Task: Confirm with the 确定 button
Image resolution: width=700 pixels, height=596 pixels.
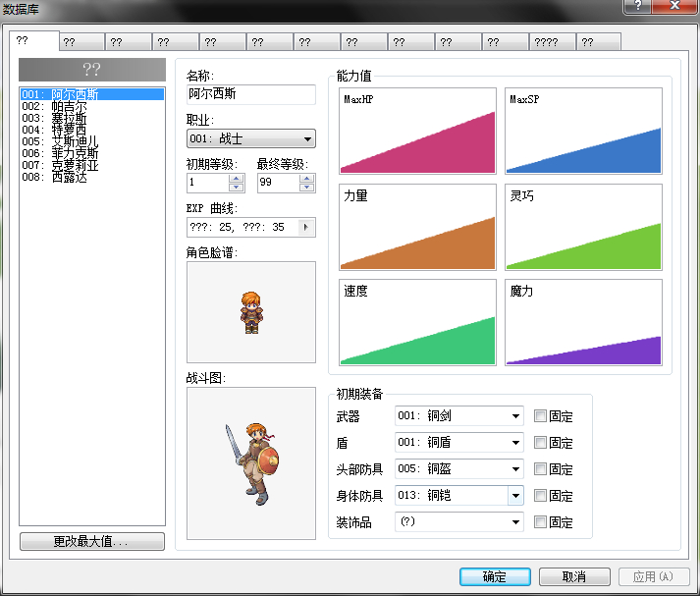Action: [495, 576]
